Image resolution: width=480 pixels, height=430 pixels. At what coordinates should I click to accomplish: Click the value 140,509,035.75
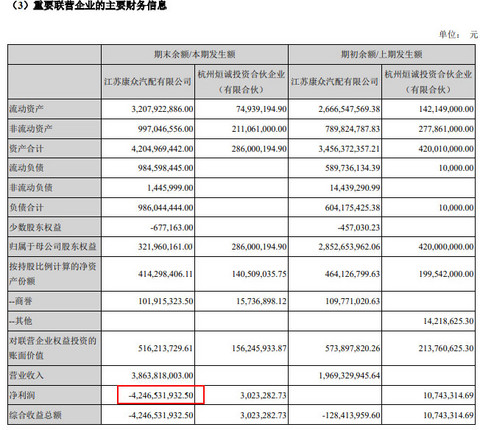coord(259,274)
